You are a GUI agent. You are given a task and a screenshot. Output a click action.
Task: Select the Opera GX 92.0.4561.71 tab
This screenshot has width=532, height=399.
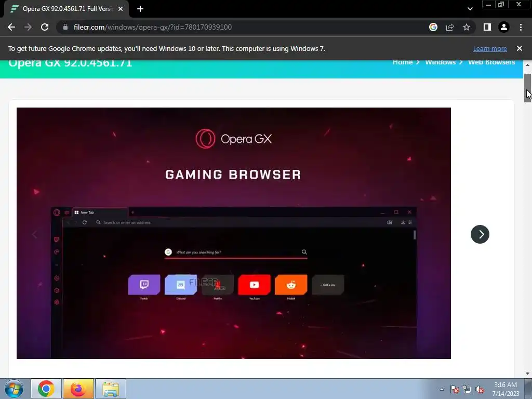coord(66,9)
